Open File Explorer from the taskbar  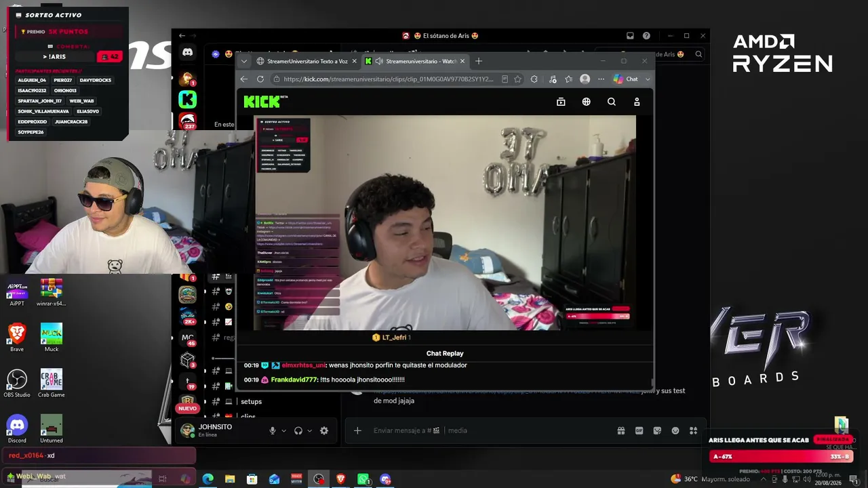tap(230, 479)
